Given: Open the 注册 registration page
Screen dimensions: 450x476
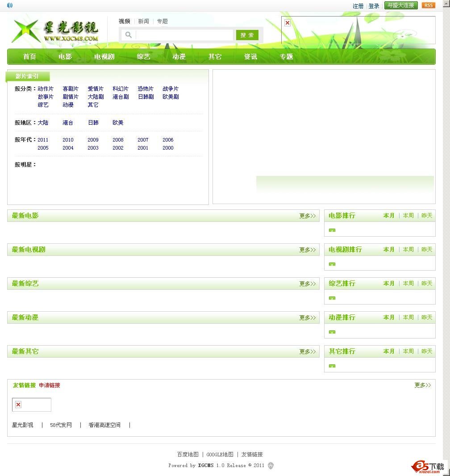Looking at the screenshot, I should click(x=357, y=6).
